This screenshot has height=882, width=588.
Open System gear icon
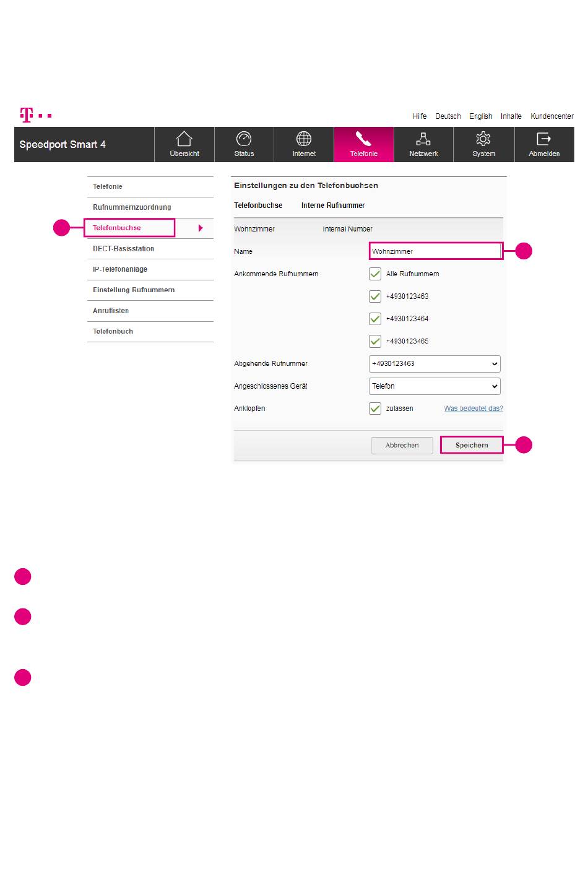coord(483,139)
